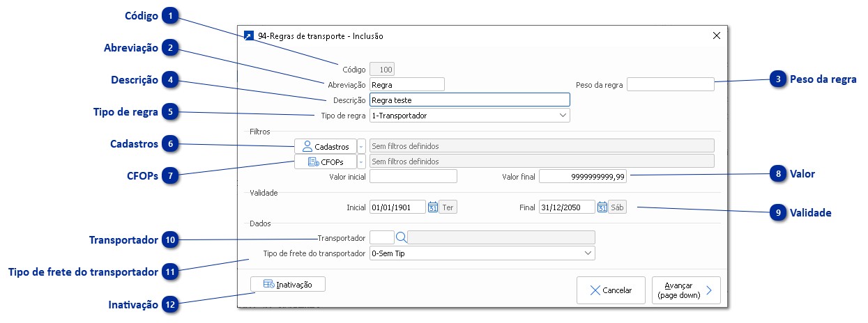868x323 pixels.
Task: Open the Final date calendar picker
Action: 602,207
